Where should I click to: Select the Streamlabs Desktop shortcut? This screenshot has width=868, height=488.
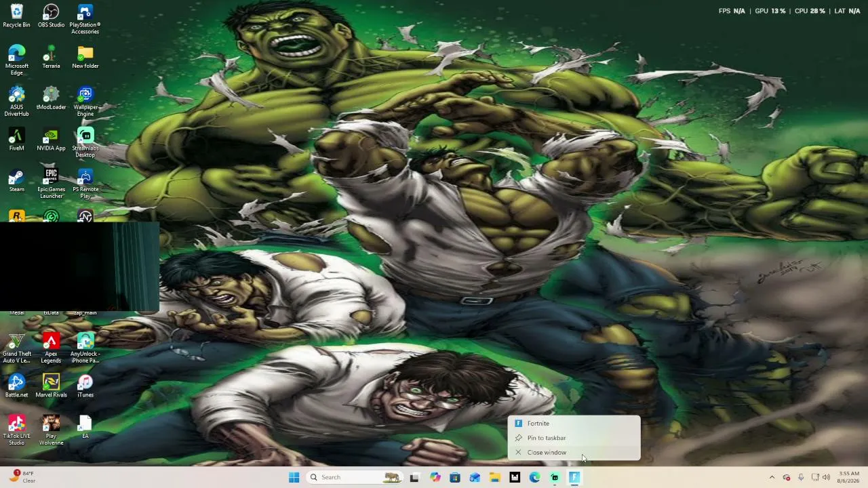(x=85, y=143)
